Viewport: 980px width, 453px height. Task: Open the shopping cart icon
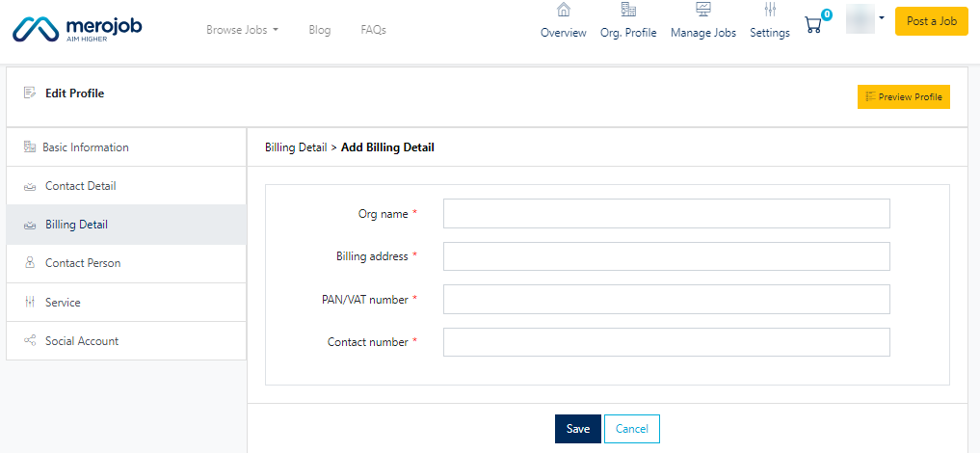click(813, 25)
